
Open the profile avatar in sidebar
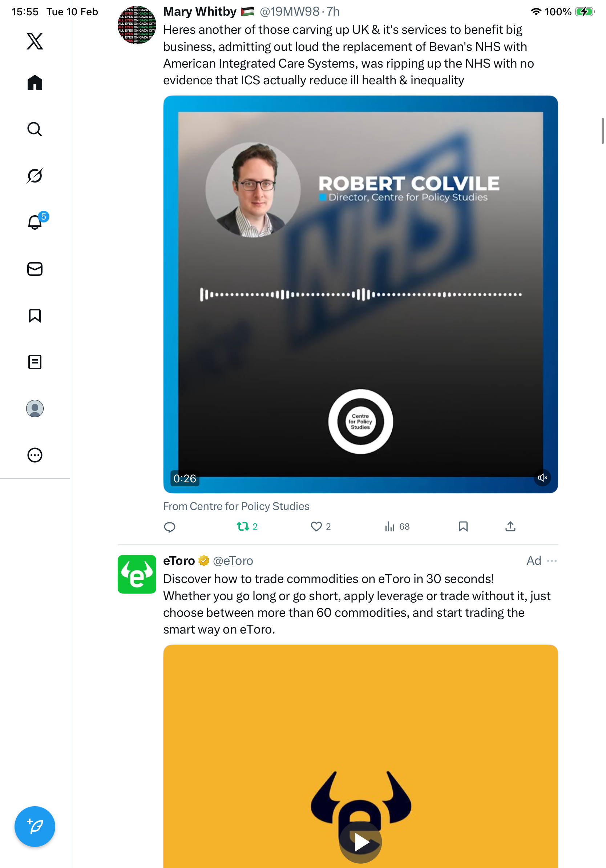click(x=35, y=408)
